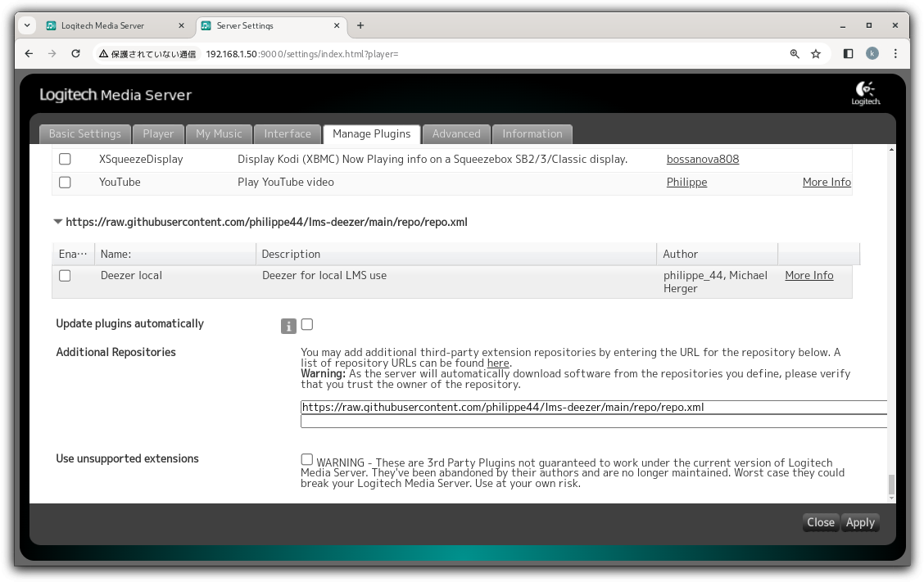Open the browser side panel icon
Screen dimensions: 924x582
[x=848, y=53]
